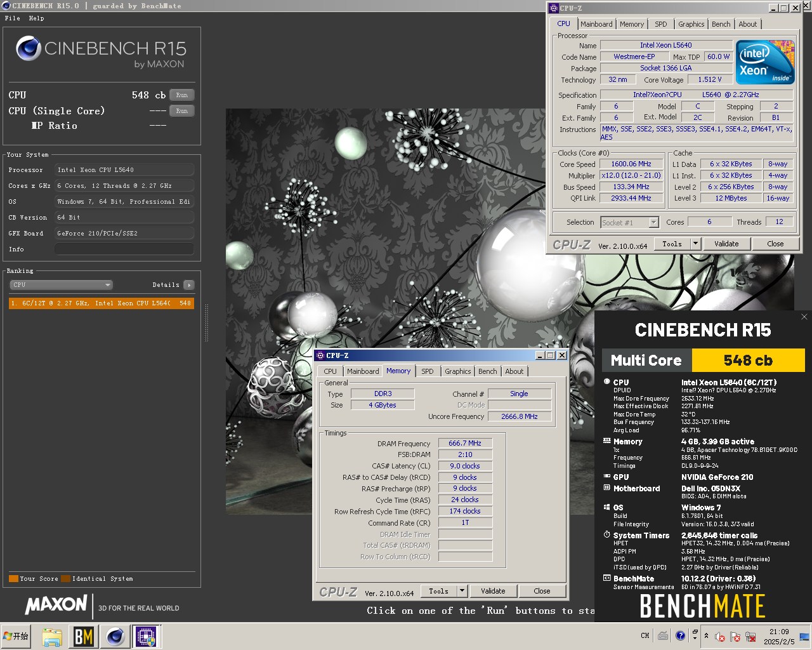
Task: Click the BenchMate CPU section icon
Action: (x=607, y=382)
